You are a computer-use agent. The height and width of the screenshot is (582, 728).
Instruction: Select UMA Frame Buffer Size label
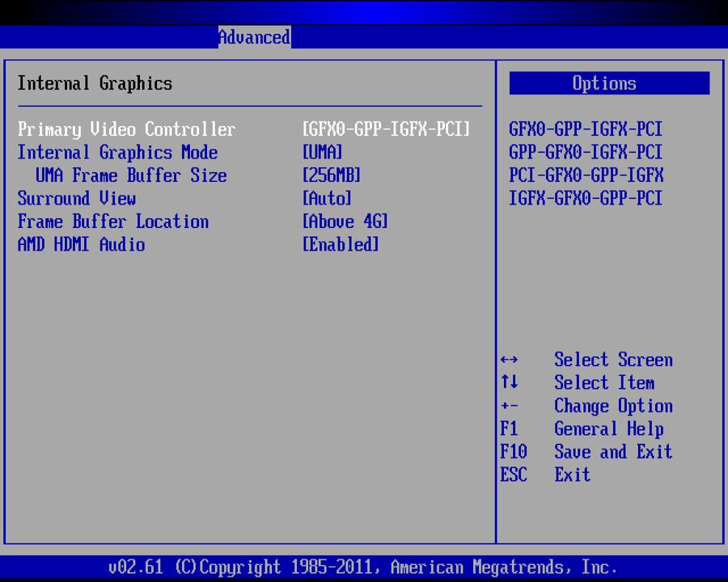tap(131, 175)
